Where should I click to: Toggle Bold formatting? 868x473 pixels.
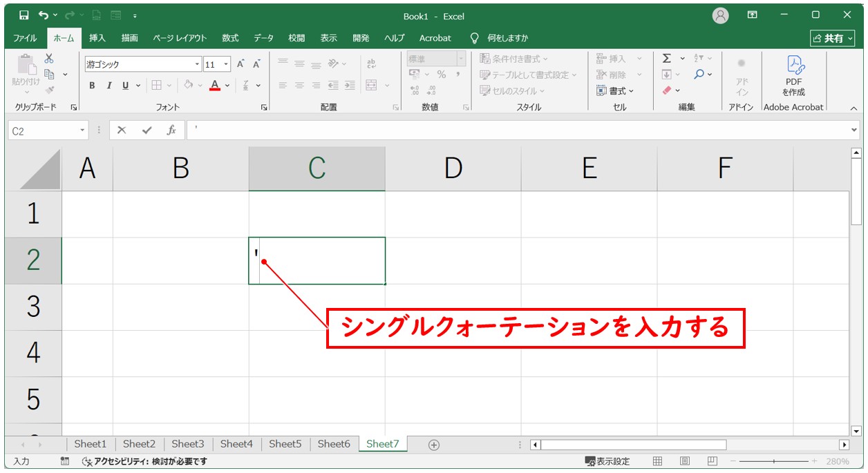tap(92, 86)
